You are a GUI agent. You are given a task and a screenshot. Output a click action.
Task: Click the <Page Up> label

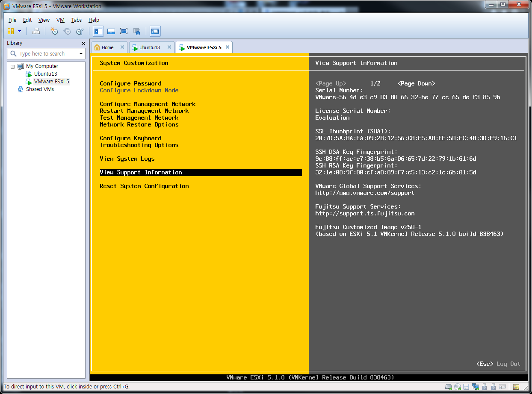[x=331, y=83]
